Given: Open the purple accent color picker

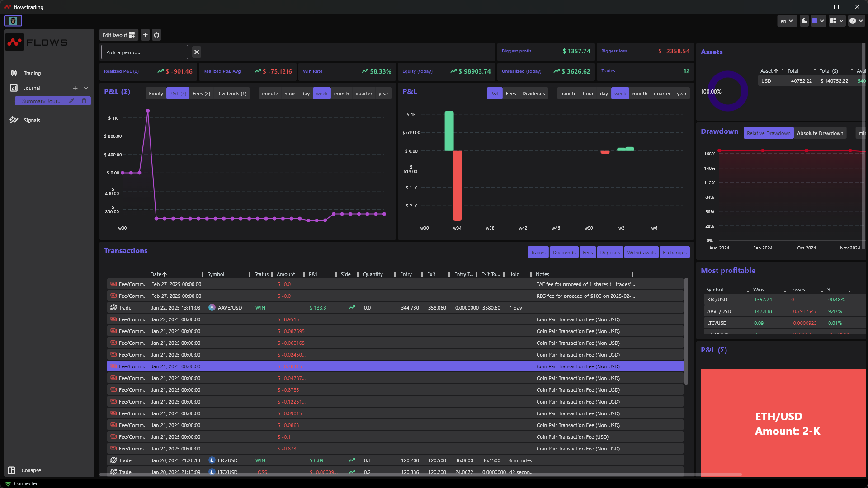Looking at the screenshot, I should (818, 21).
